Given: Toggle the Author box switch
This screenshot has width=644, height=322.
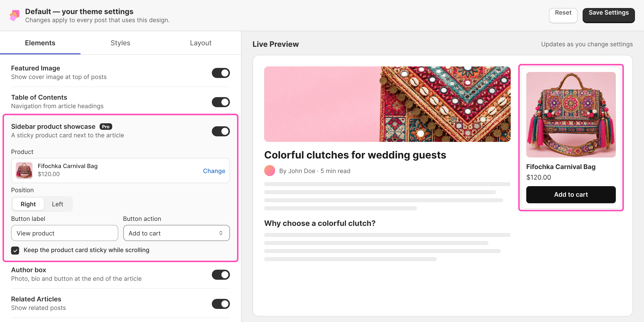Looking at the screenshot, I should tap(221, 275).
